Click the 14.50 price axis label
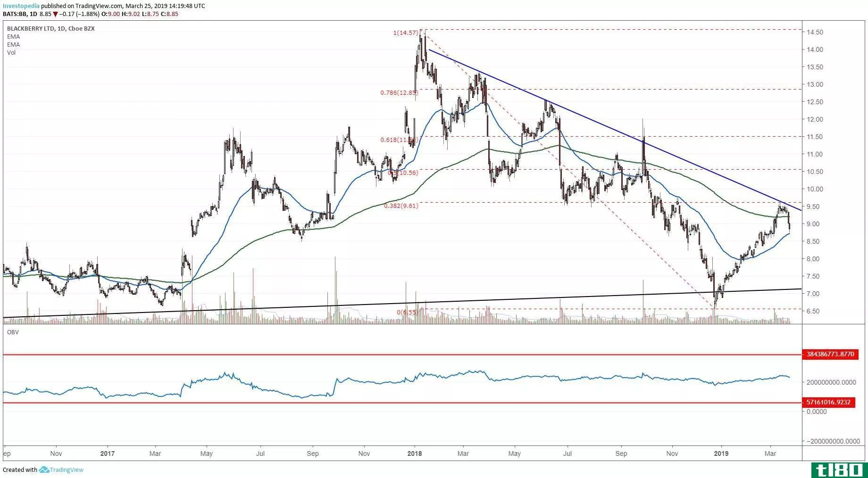 815,32
